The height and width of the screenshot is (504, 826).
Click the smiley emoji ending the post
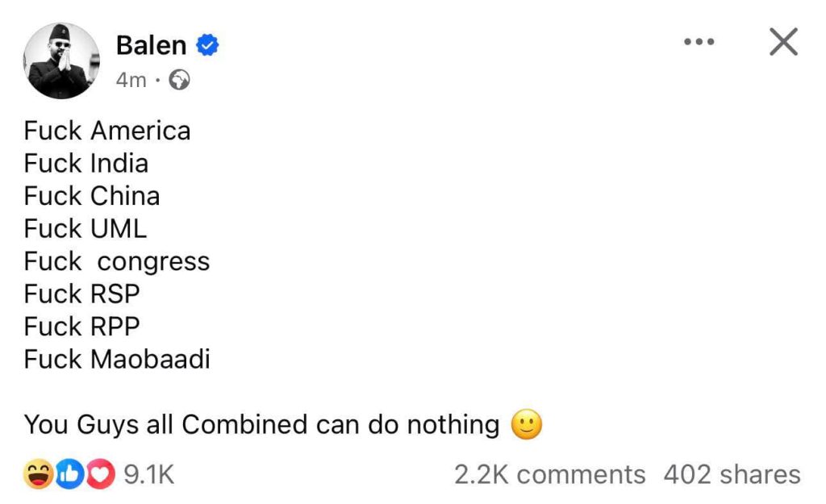click(x=526, y=425)
